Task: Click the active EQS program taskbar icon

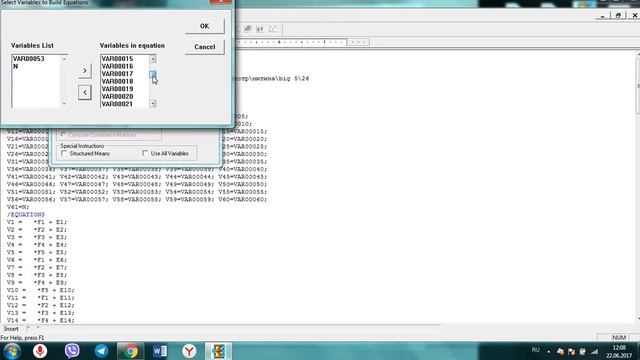Action: [218, 351]
